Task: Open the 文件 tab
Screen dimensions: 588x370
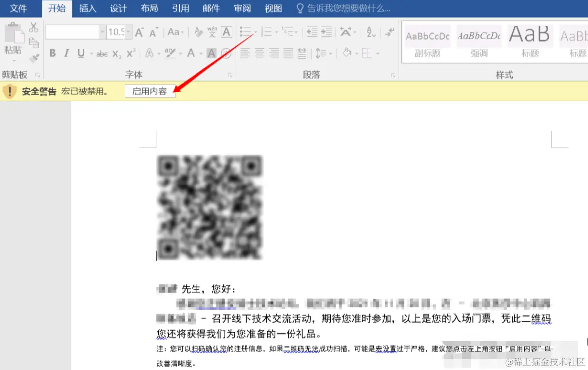Action: point(18,8)
